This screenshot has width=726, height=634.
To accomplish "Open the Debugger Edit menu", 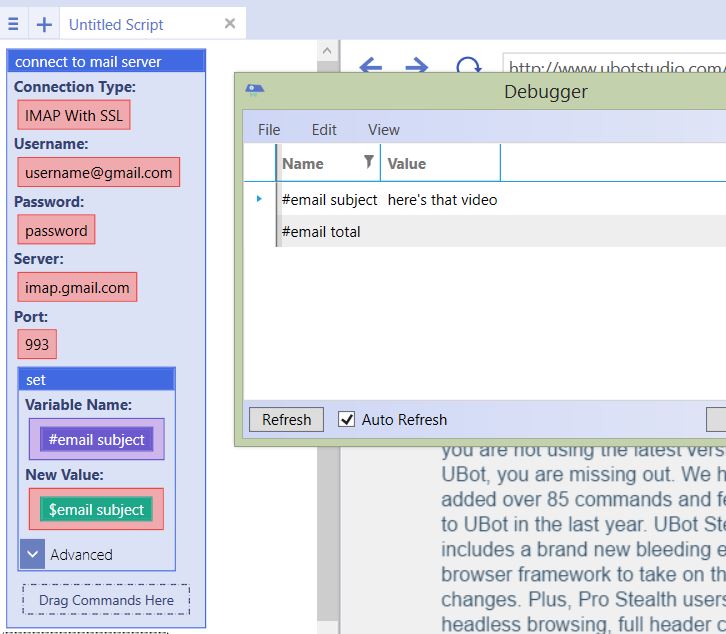I will pyautogui.click(x=324, y=130).
